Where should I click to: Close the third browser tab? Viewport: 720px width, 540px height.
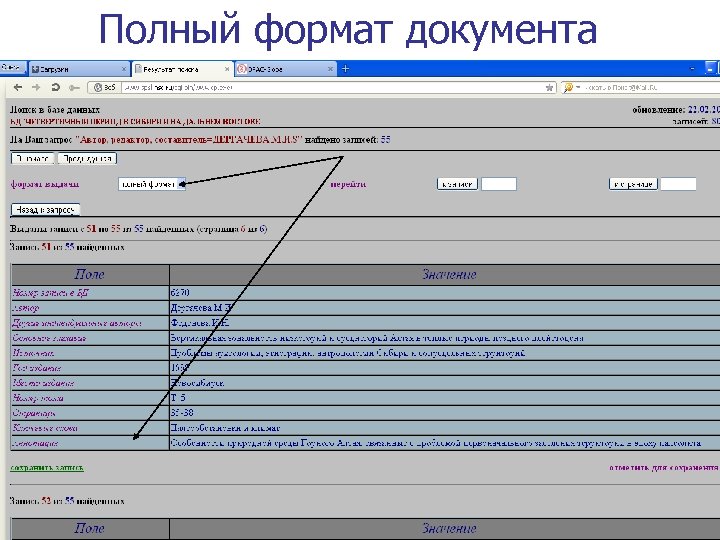330,69
